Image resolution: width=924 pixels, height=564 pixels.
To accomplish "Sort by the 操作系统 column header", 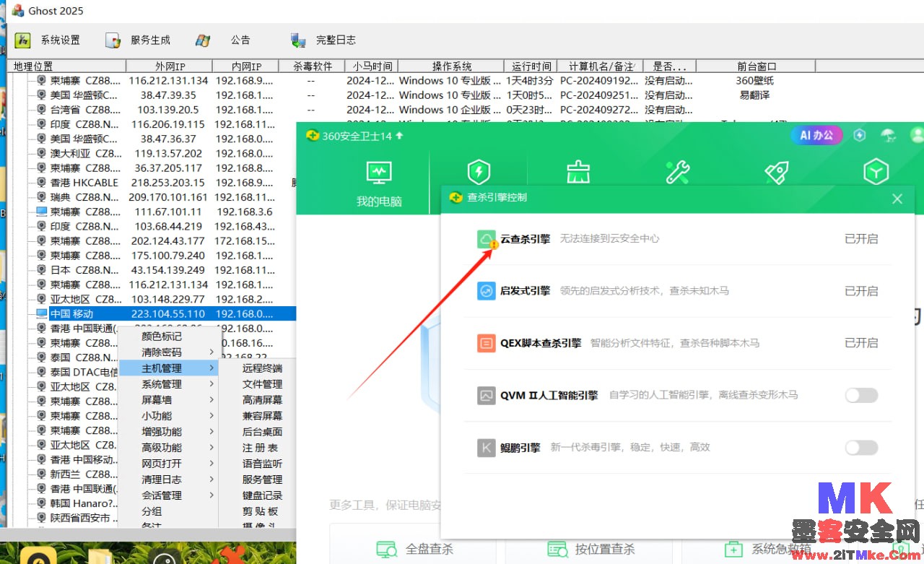I will [452, 66].
